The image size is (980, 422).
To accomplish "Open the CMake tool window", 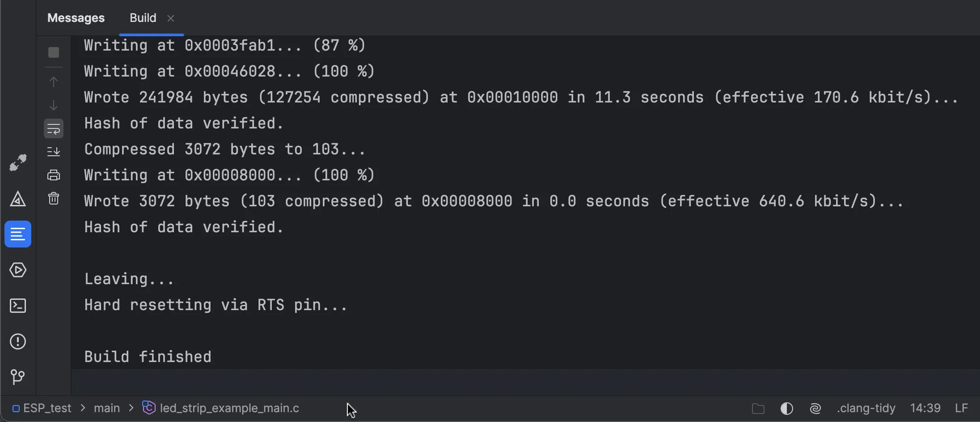I will point(18,199).
